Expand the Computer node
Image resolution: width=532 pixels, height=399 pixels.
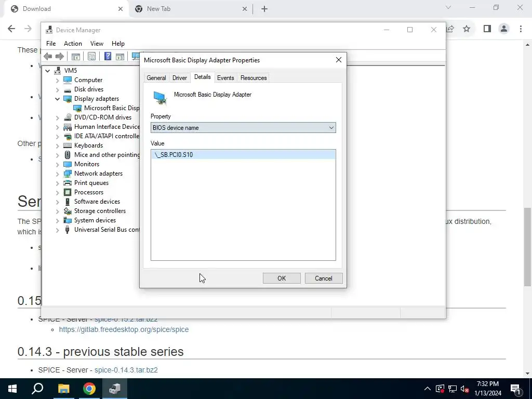(57, 81)
